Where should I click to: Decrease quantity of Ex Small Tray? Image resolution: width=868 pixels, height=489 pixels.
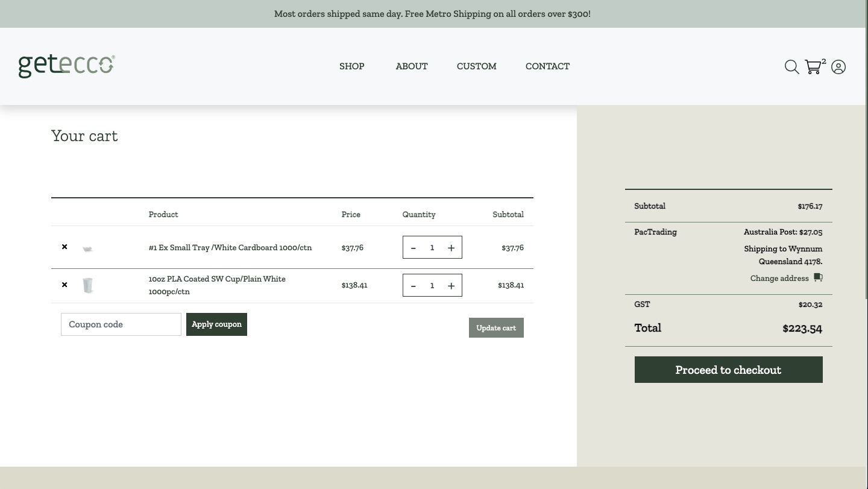point(414,248)
